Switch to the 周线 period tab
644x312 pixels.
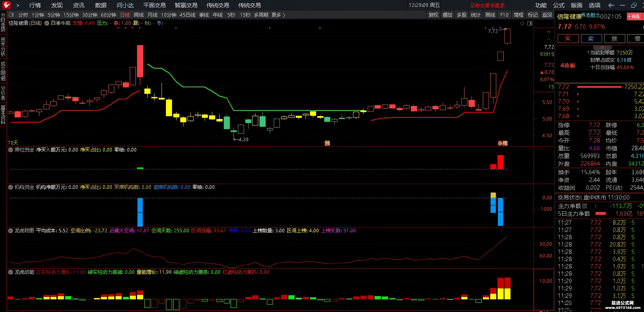[139, 15]
